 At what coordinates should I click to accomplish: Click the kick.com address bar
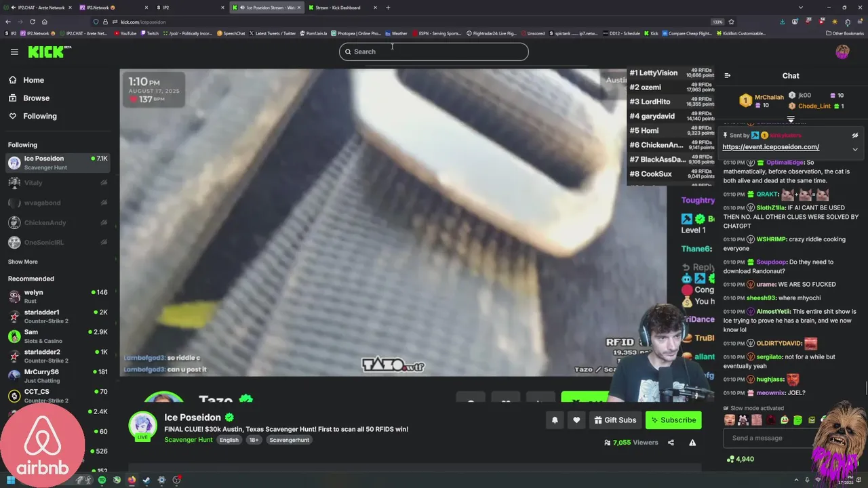pos(407,22)
